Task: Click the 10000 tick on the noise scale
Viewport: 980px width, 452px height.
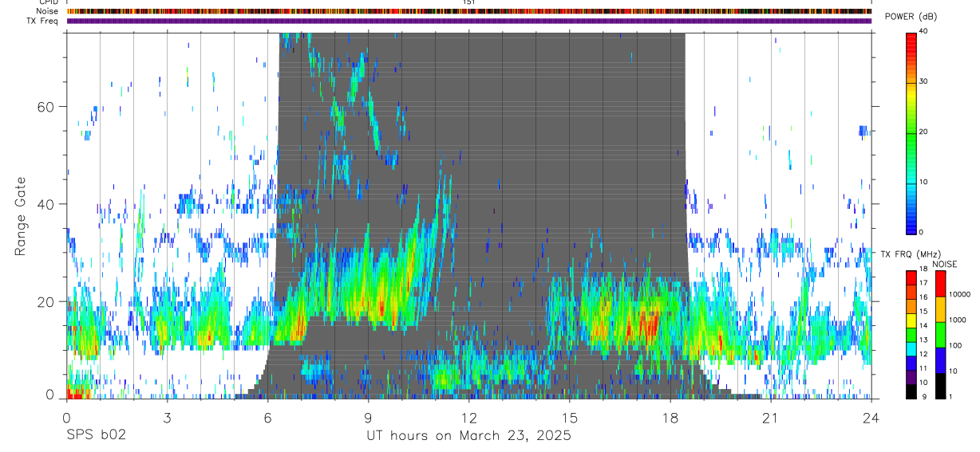Action: pos(959,294)
